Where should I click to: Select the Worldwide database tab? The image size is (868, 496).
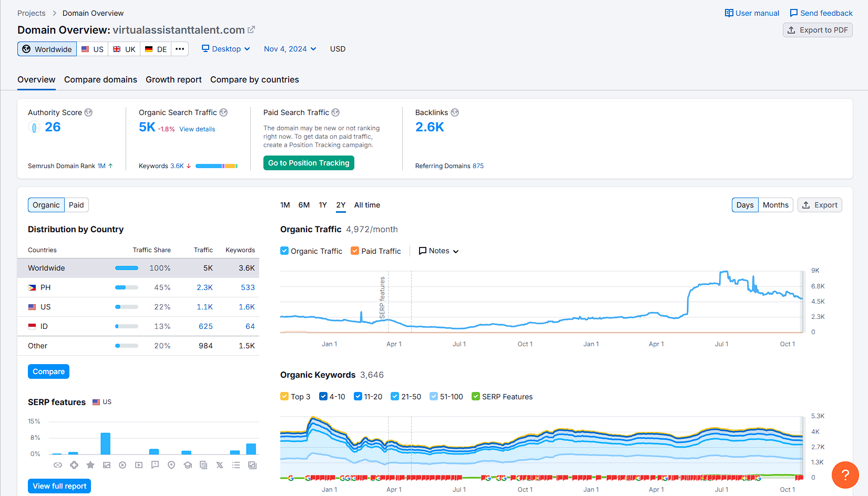pos(47,49)
